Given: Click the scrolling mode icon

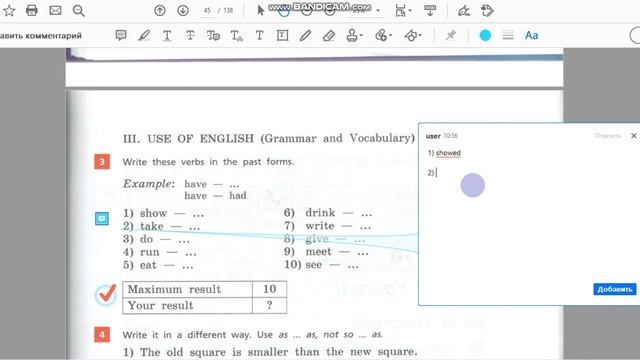Looking at the screenshot, I should (x=430, y=11).
